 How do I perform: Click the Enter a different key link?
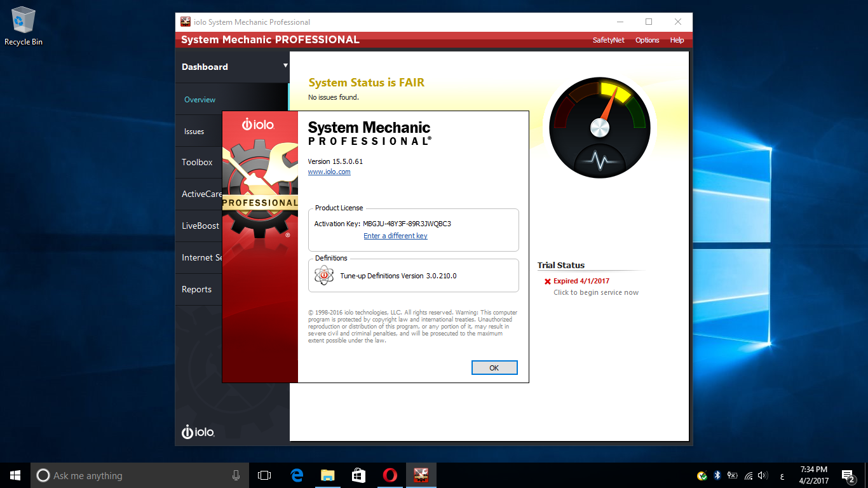395,236
